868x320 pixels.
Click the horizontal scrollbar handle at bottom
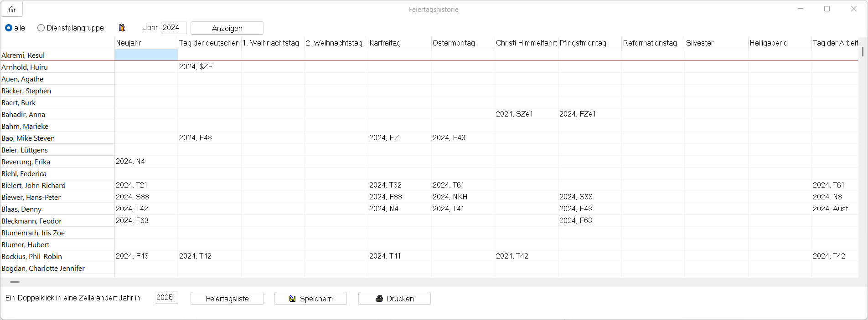tap(15, 282)
